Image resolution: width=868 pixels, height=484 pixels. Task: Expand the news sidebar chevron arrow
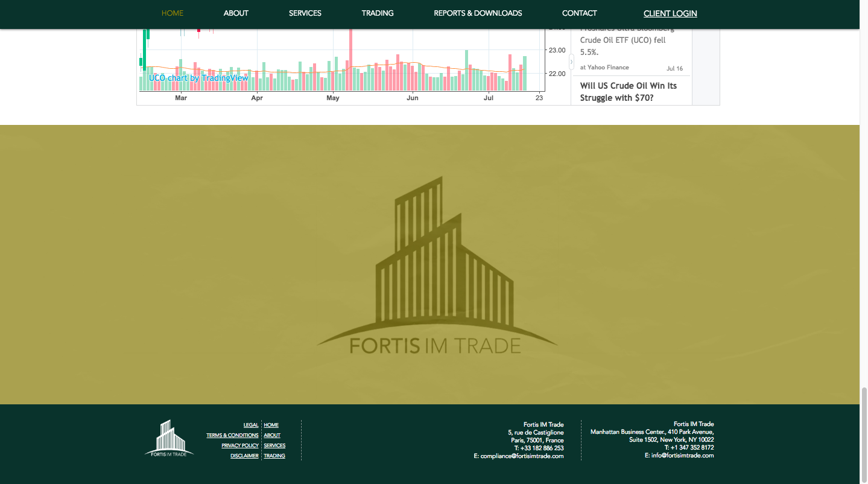coord(570,62)
